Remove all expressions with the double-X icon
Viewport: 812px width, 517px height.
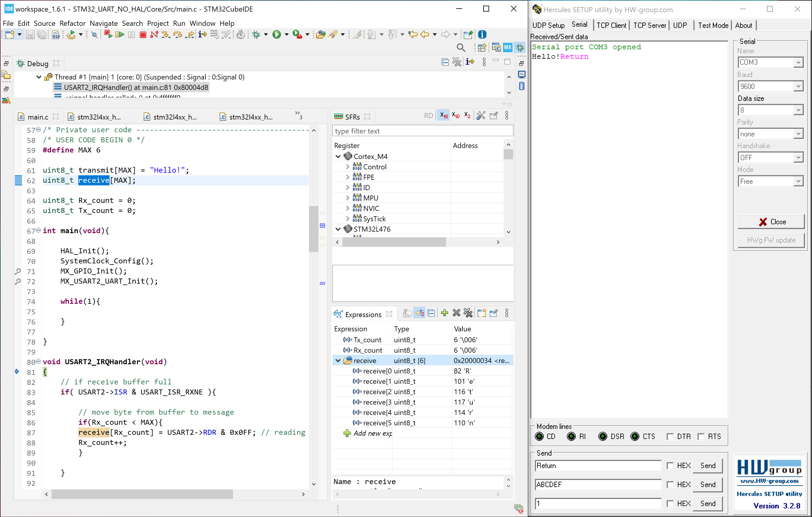[468, 313]
